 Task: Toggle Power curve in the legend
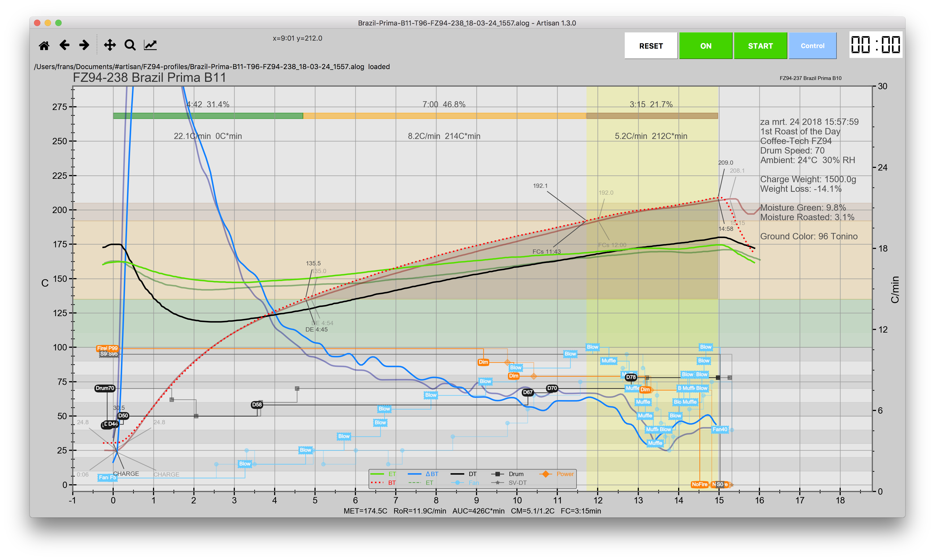pos(564,474)
